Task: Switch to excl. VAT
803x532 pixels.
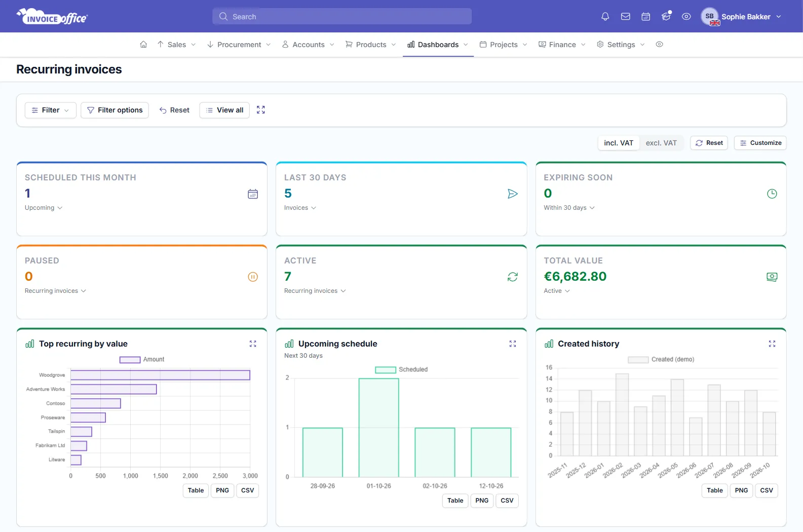Action: pyautogui.click(x=661, y=143)
